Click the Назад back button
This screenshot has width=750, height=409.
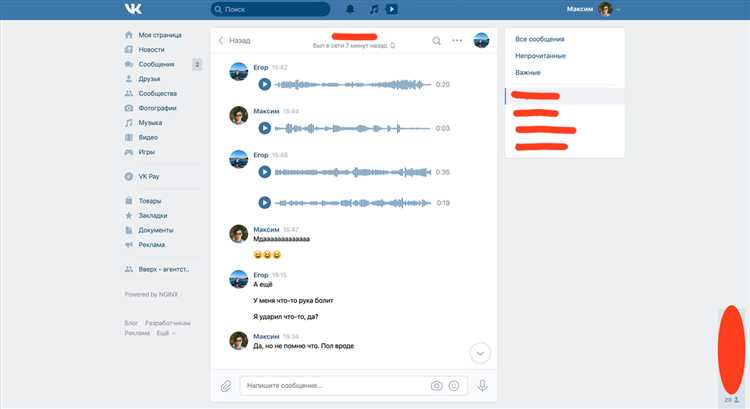pyautogui.click(x=234, y=41)
